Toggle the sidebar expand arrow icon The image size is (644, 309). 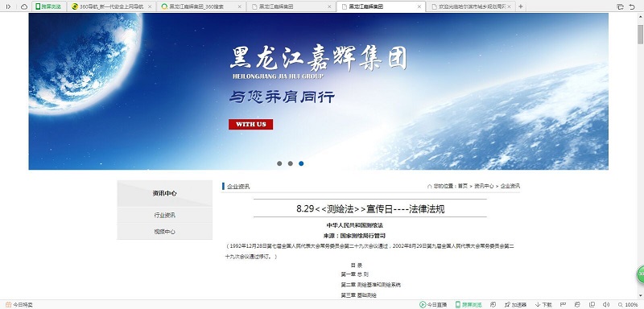click(x=8, y=6)
